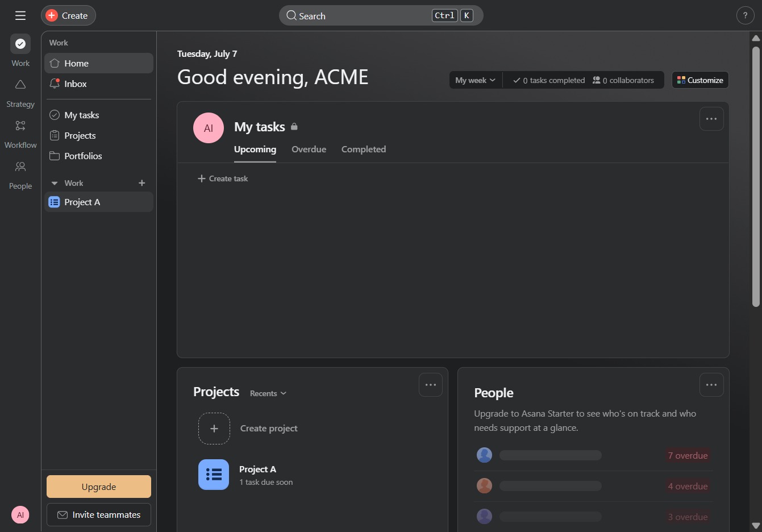This screenshot has width=762, height=532.
Task: Click the Customize button
Action: point(700,80)
